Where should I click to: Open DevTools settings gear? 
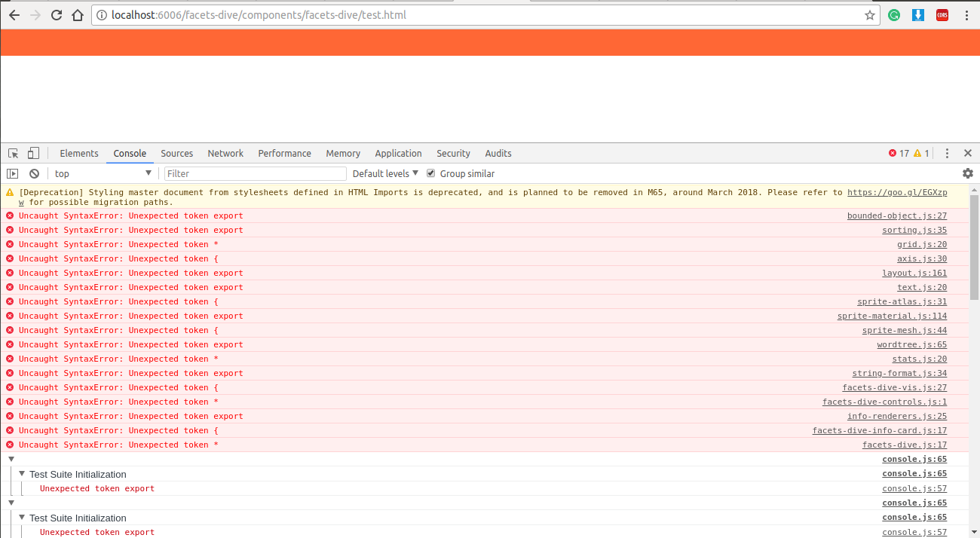click(967, 173)
